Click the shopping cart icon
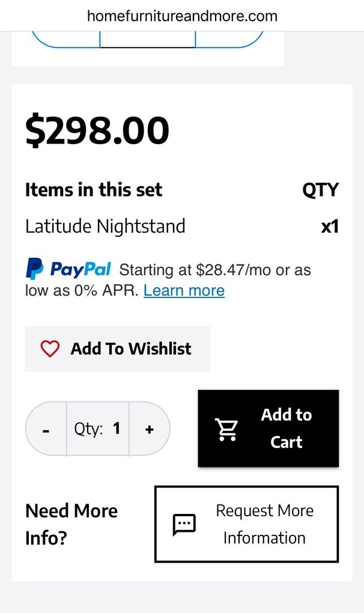The height and width of the screenshot is (613, 364). click(x=227, y=429)
